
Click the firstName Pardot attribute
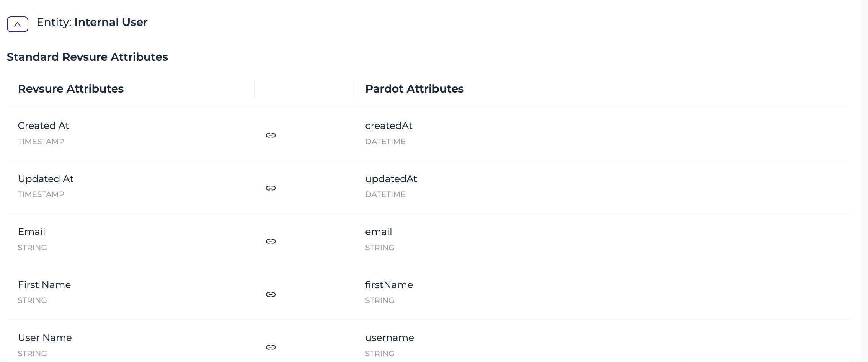(x=389, y=285)
